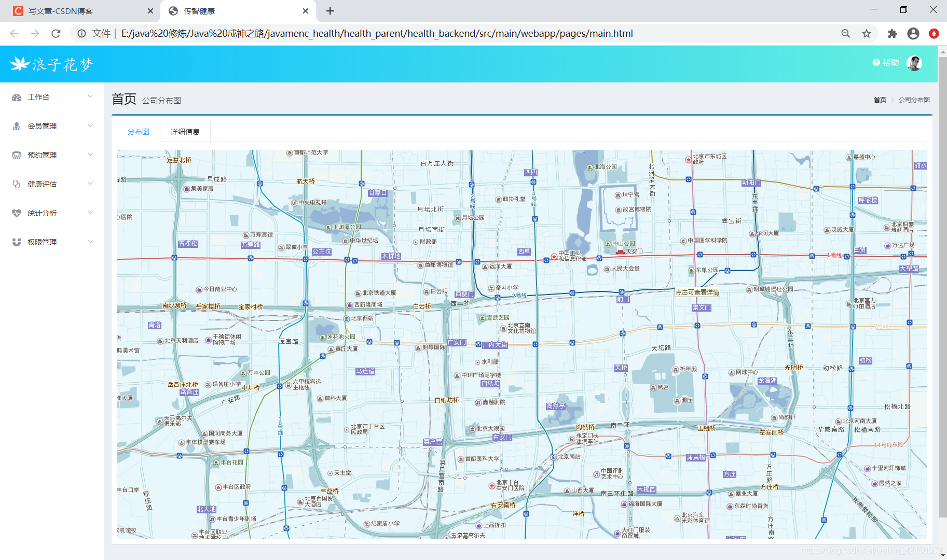Click the 浪子花梦 logo

click(51, 64)
